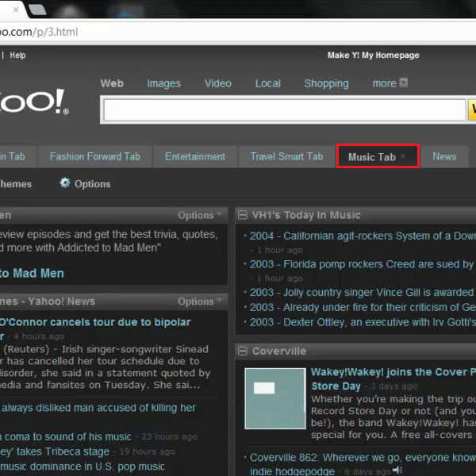Open 'music dominance in U.S. pop music' link
This screenshot has width=476, height=476.
point(83,466)
